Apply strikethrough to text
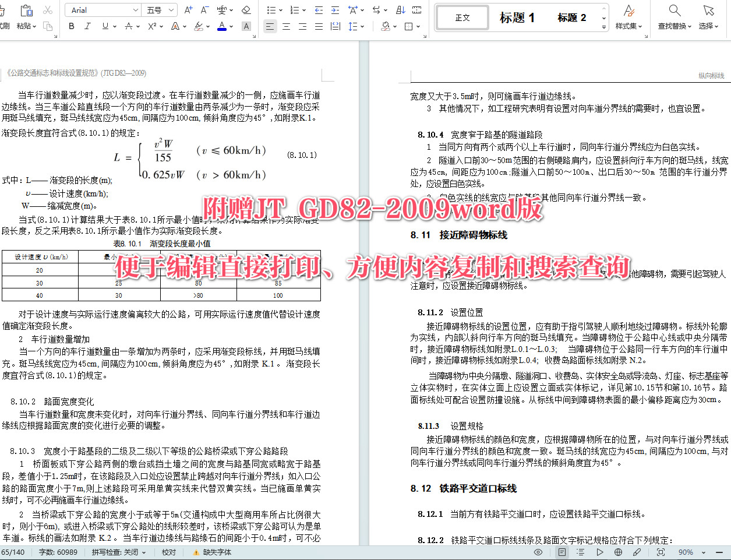This screenshot has height=560, width=731. coord(129,26)
